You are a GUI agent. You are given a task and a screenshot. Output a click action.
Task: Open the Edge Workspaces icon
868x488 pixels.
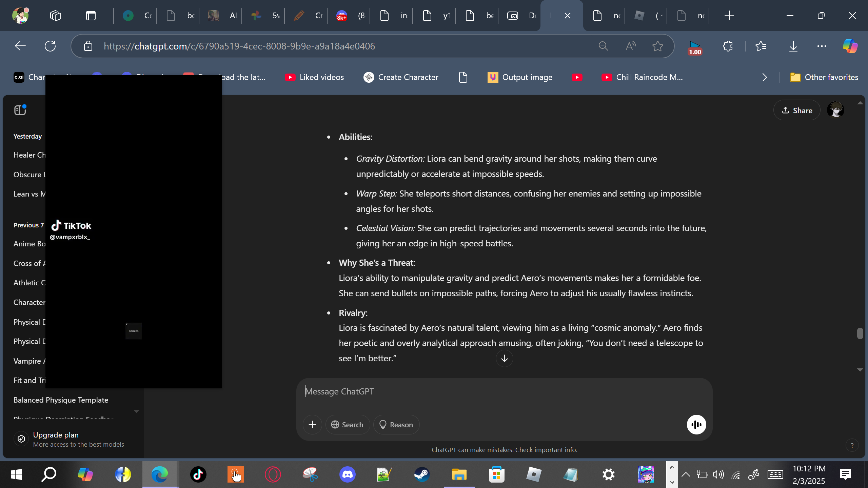tap(56, 16)
